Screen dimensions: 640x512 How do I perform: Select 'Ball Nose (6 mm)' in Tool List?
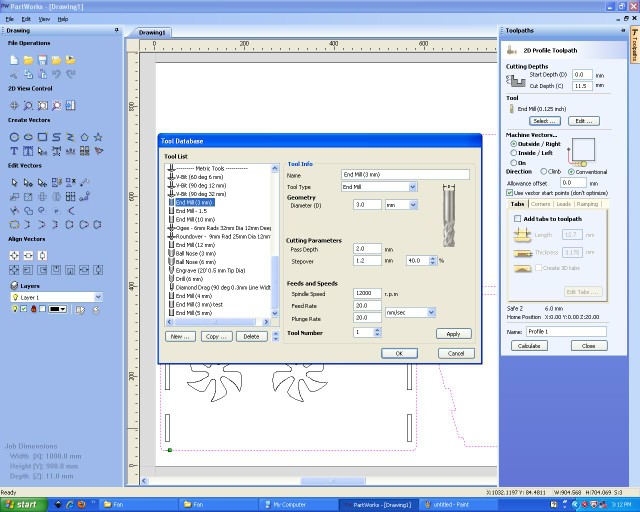pos(196,262)
